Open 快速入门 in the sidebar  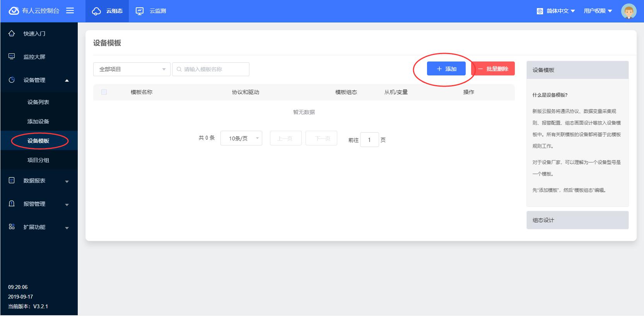click(x=34, y=34)
